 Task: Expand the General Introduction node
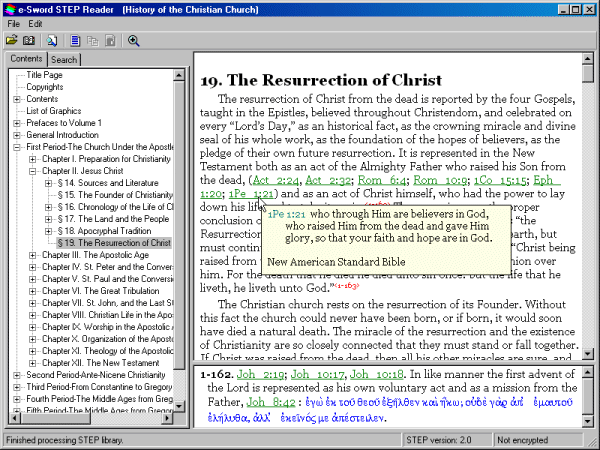pos(17,135)
